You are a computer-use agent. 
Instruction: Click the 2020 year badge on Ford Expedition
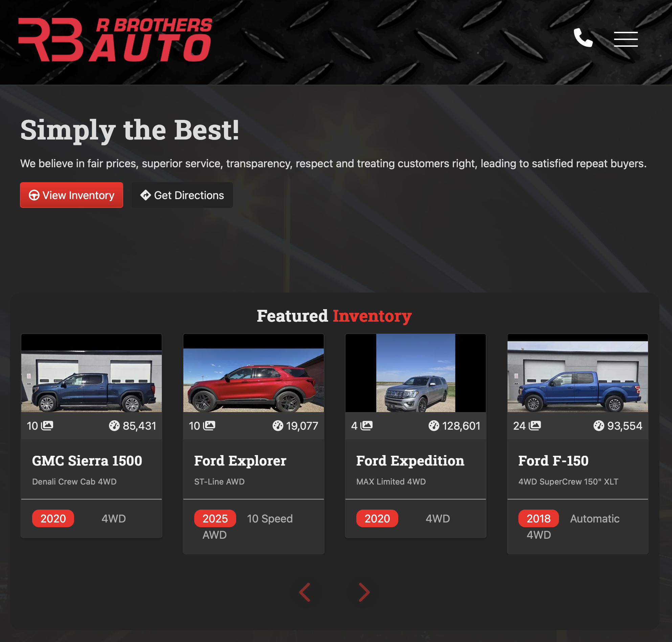click(x=377, y=518)
